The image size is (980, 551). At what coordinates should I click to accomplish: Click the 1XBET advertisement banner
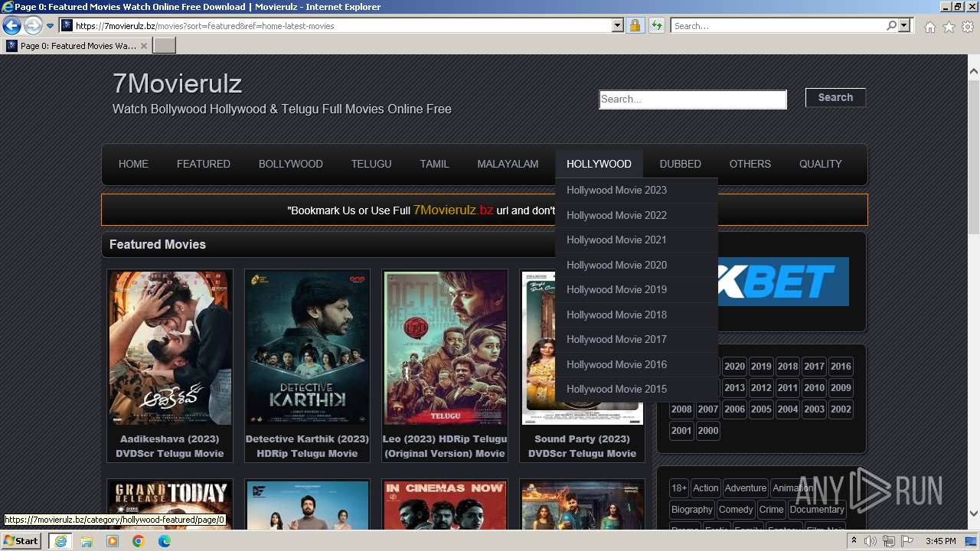point(782,282)
